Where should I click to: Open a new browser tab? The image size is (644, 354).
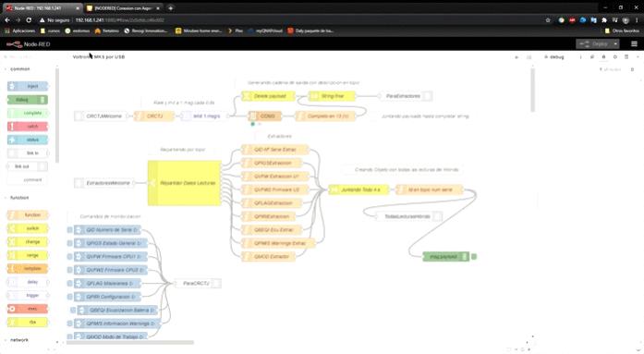(x=170, y=7)
